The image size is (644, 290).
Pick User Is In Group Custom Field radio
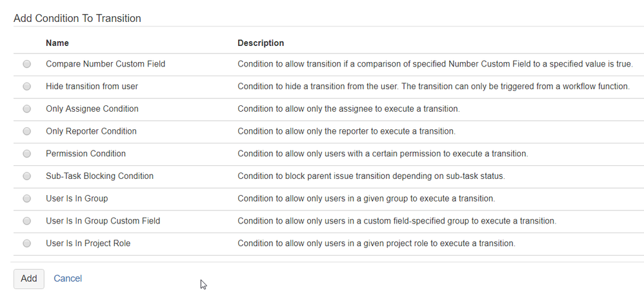26,221
